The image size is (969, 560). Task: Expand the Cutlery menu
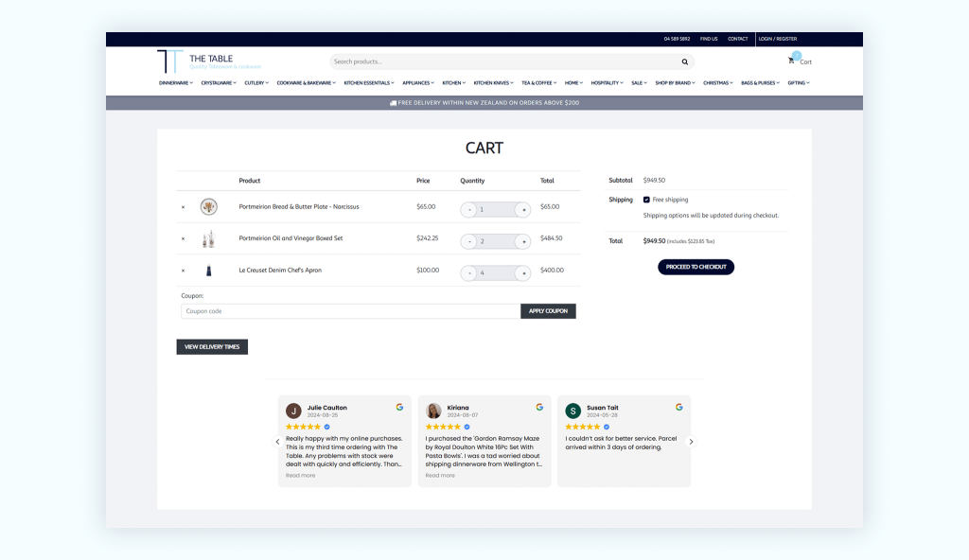click(256, 83)
